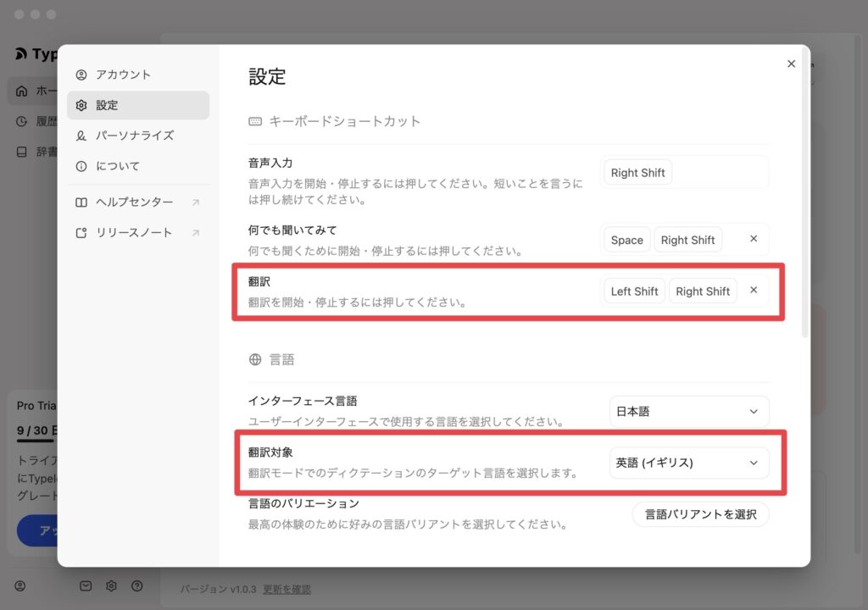The height and width of the screenshot is (610, 868).
Task: Click the 音声入力 Right Shift shortcut field
Action: tap(684, 173)
